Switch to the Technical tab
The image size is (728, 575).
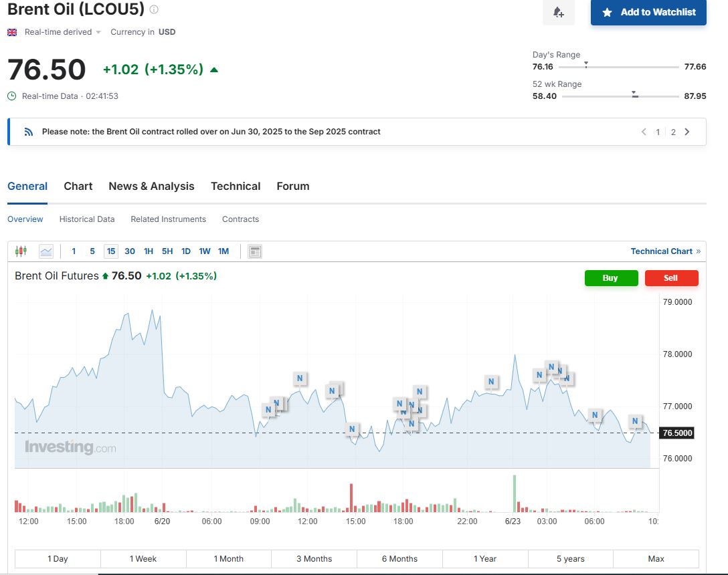pyautogui.click(x=236, y=187)
